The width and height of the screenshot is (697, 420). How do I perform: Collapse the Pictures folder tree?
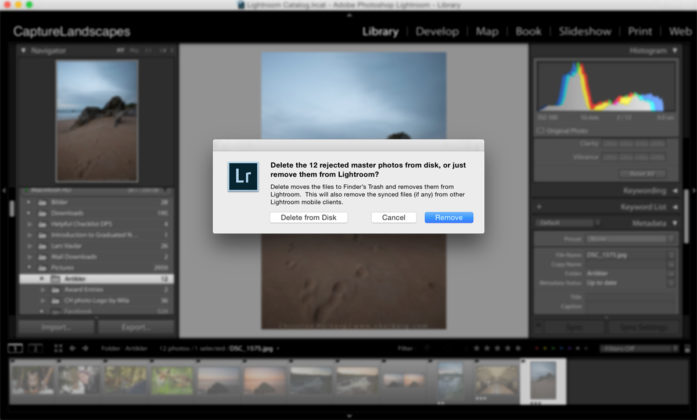pyautogui.click(x=29, y=268)
